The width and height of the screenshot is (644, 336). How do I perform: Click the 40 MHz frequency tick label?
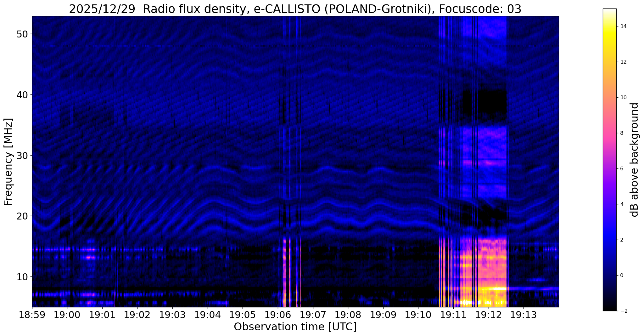click(22, 94)
